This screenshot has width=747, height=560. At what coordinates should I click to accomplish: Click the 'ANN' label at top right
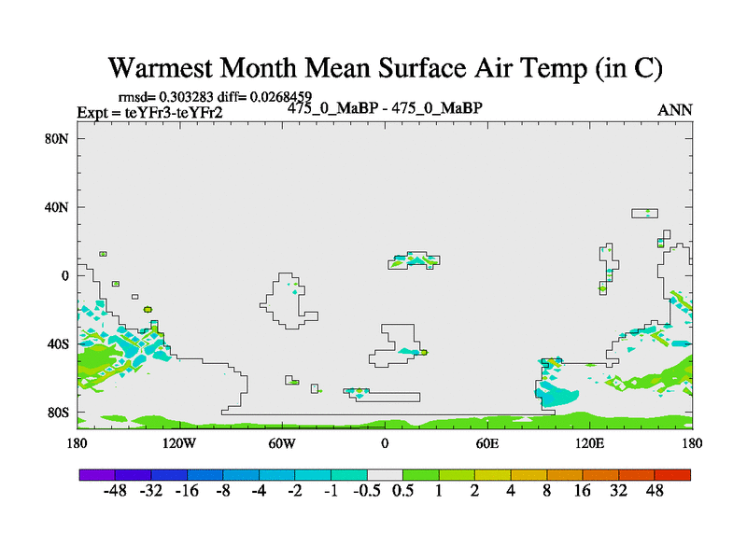click(x=675, y=110)
